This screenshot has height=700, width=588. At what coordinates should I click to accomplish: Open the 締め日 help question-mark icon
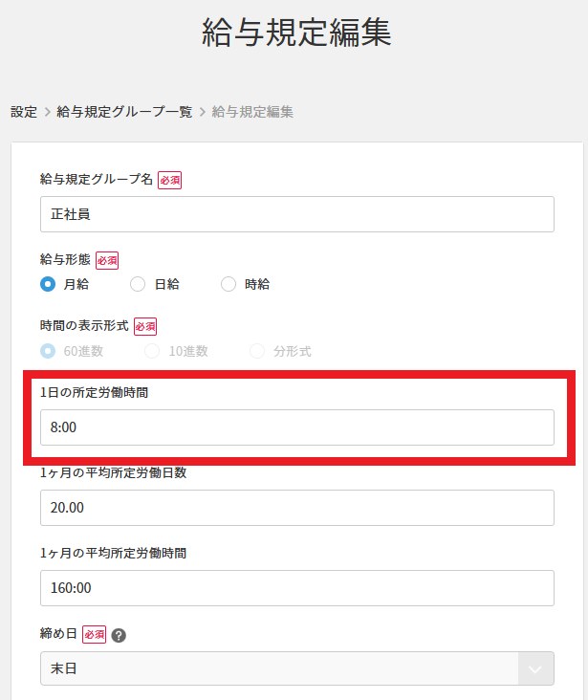(119, 635)
